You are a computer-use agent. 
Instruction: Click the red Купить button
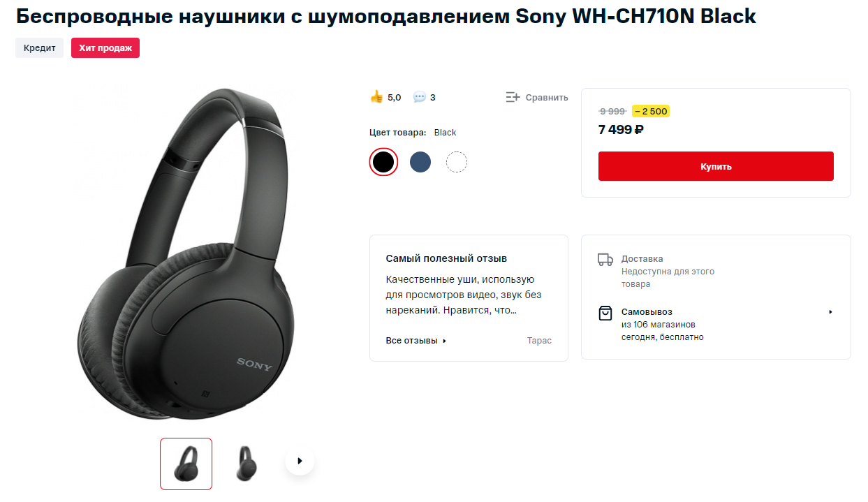click(x=716, y=166)
